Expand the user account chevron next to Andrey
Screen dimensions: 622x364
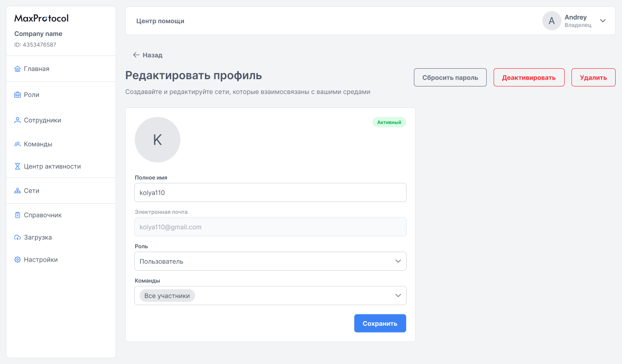603,21
